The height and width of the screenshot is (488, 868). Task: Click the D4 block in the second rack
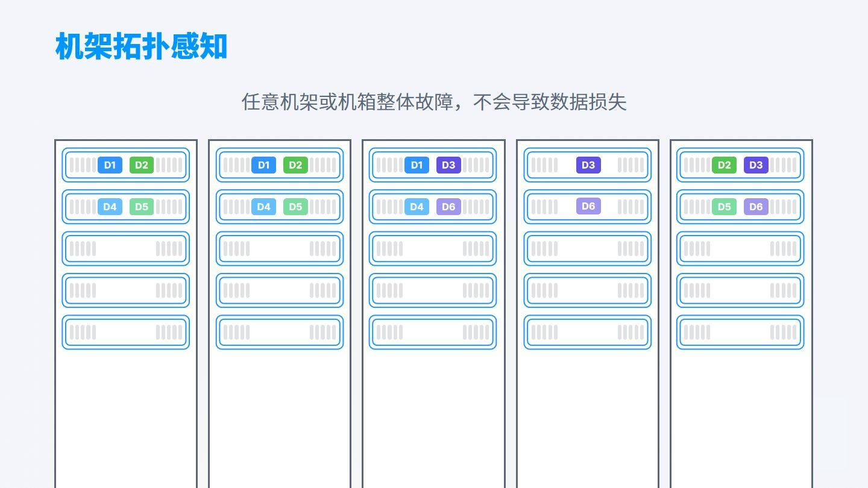coord(263,207)
